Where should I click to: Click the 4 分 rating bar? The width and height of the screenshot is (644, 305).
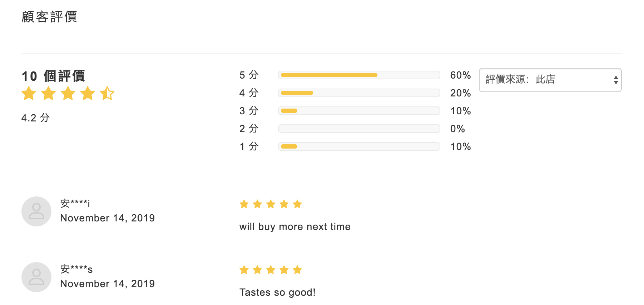[359, 93]
